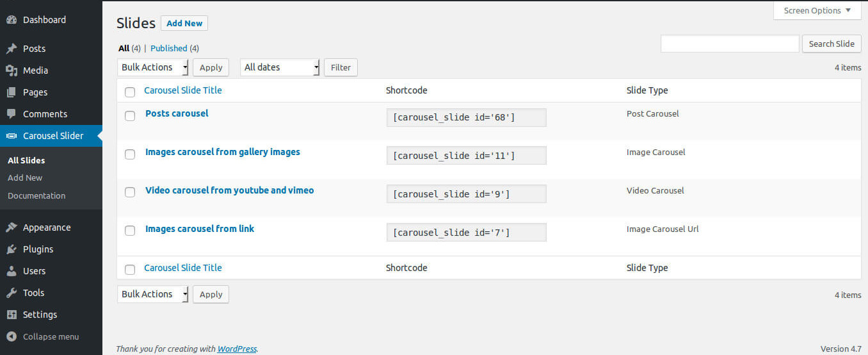The height and width of the screenshot is (355, 868).
Task: Open the Pages menu
Action: [x=51, y=92]
